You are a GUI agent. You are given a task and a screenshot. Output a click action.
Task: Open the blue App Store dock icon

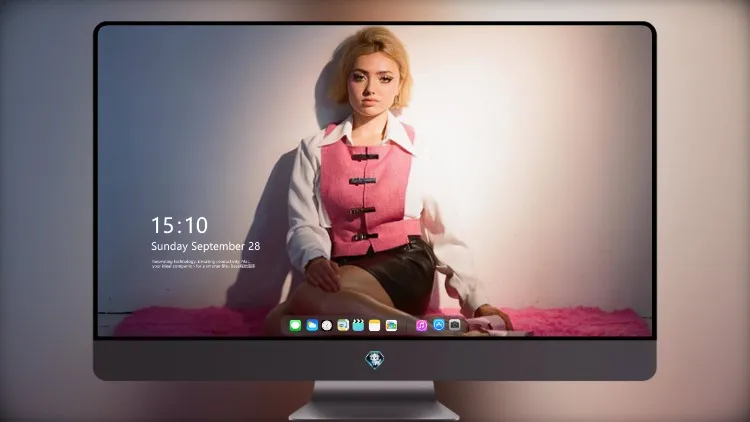pyautogui.click(x=439, y=325)
